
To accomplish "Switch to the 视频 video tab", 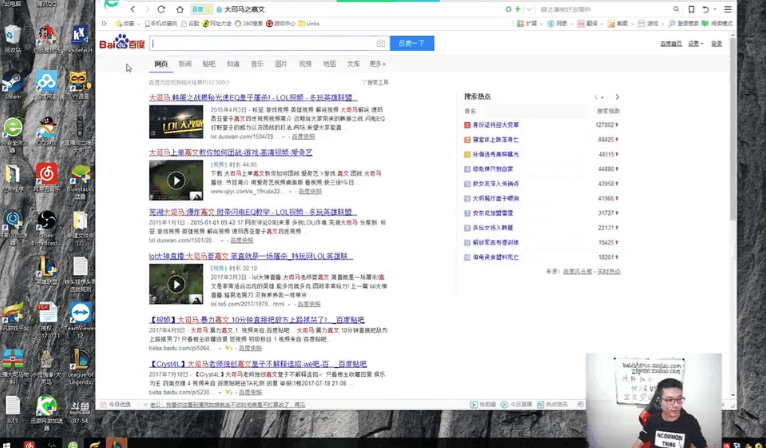I will [305, 64].
